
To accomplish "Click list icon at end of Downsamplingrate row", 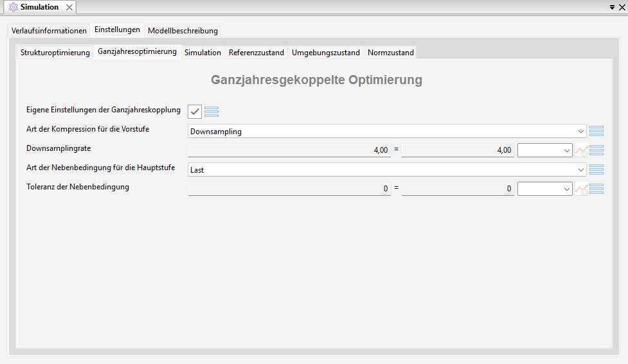I will click(596, 150).
